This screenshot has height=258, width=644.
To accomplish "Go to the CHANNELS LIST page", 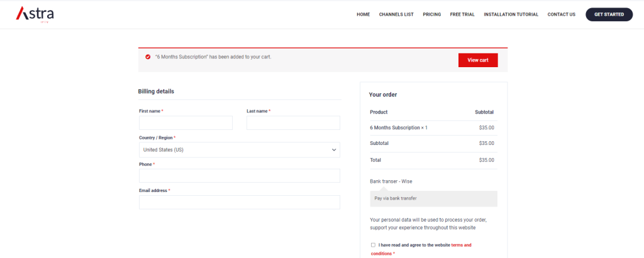I will click(396, 14).
